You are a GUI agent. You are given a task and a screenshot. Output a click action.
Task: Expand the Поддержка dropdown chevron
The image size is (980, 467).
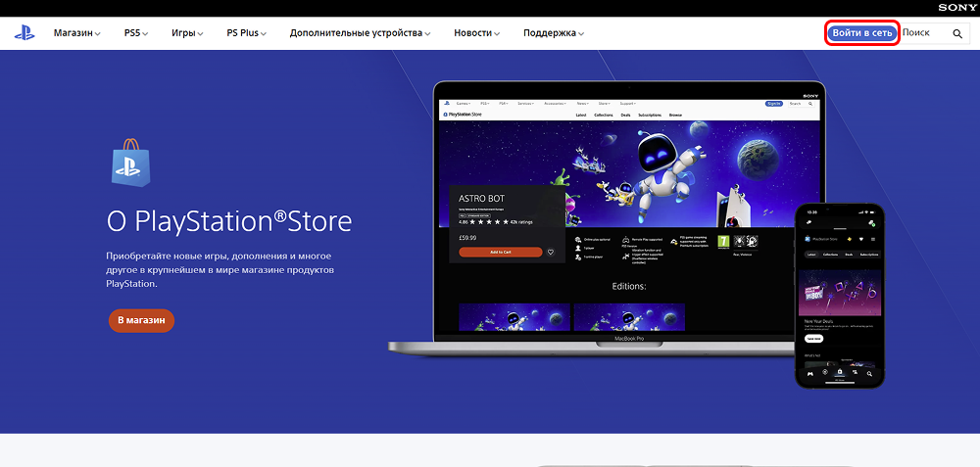point(580,34)
